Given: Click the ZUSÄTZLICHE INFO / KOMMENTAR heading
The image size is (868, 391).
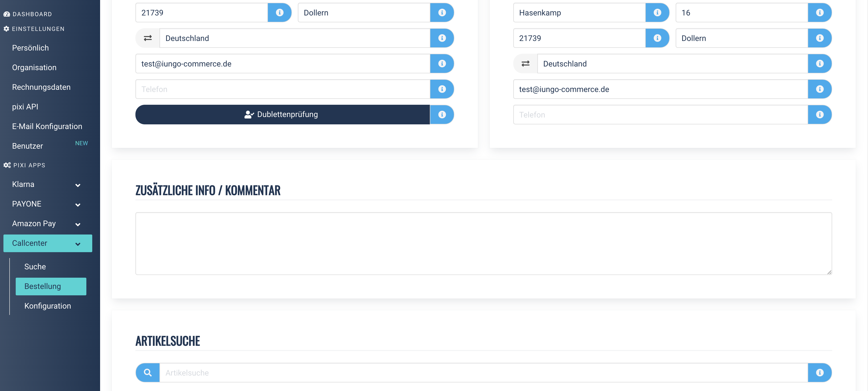Looking at the screenshot, I should pos(208,190).
